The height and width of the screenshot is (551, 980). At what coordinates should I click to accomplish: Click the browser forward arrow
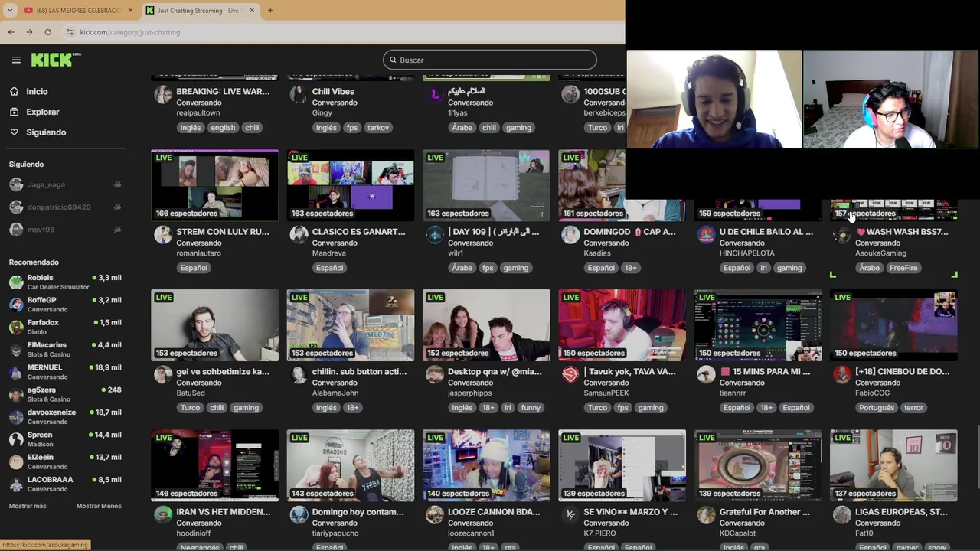(x=29, y=32)
